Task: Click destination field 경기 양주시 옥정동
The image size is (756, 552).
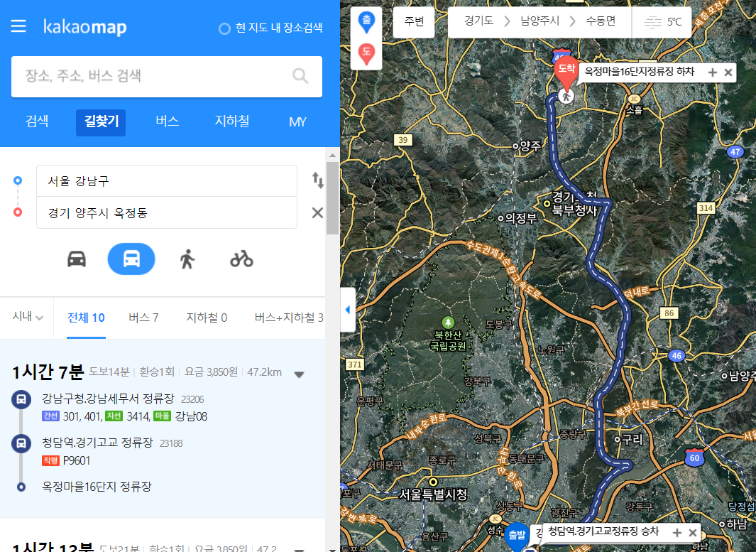Action: coord(167,213)
